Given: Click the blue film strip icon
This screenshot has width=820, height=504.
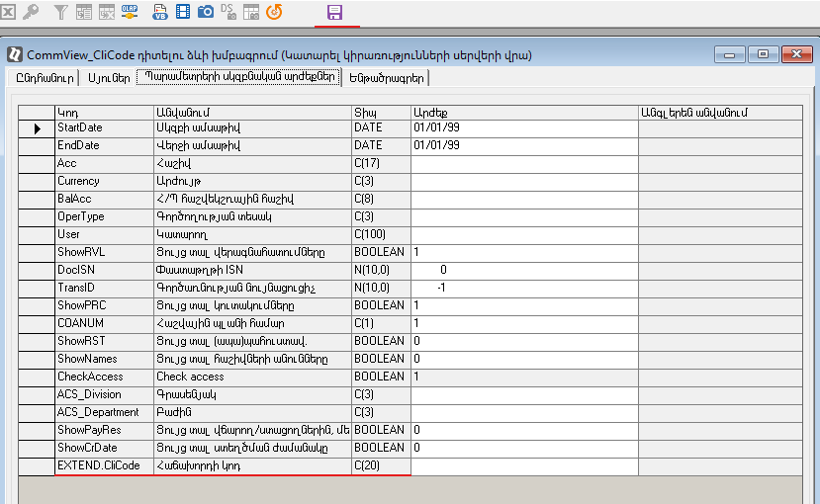Looking at the screenshot, I should 183,12.
